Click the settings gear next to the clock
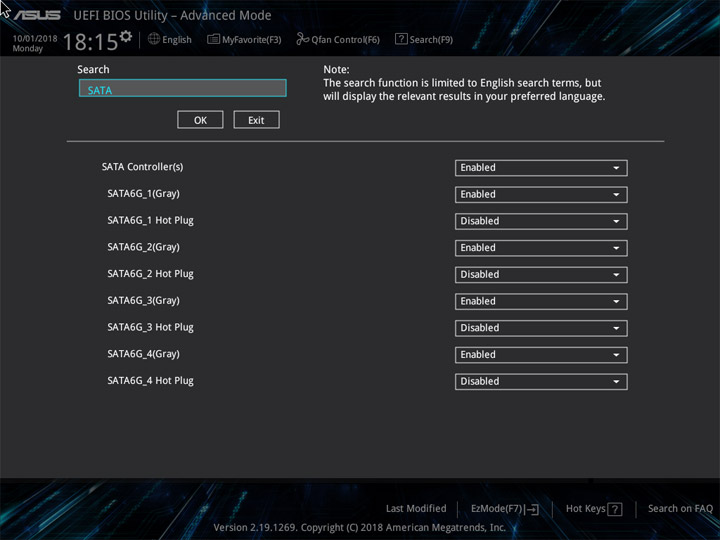Screen dimensions: 720x540 [x=126, y=36]
